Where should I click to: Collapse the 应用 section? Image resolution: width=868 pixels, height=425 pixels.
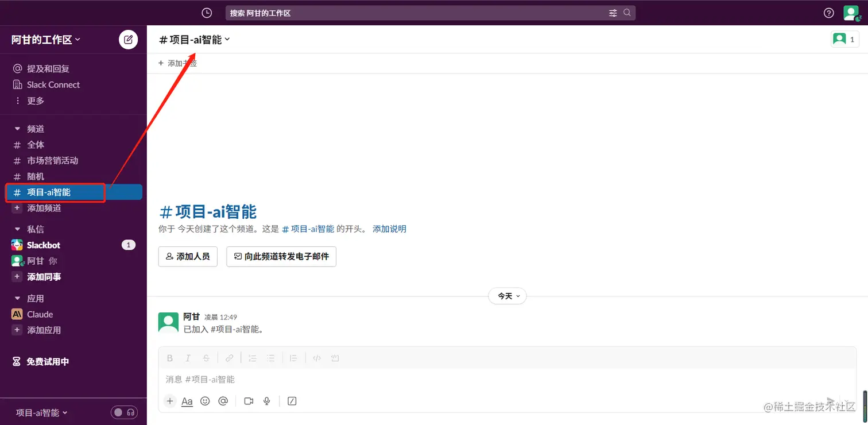(17, 299)
